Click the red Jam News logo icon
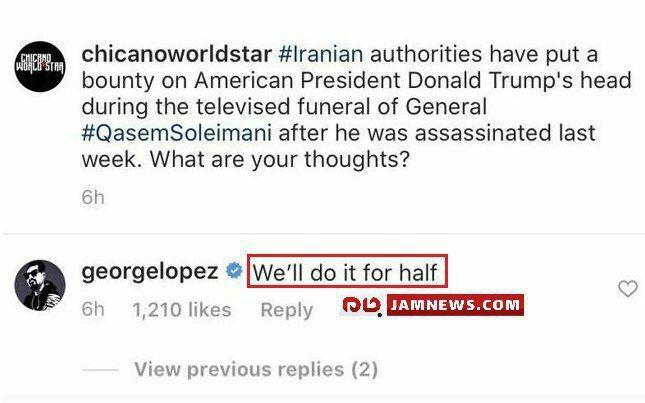The height and width of the screenshot is (403, 645). [362, 305]
